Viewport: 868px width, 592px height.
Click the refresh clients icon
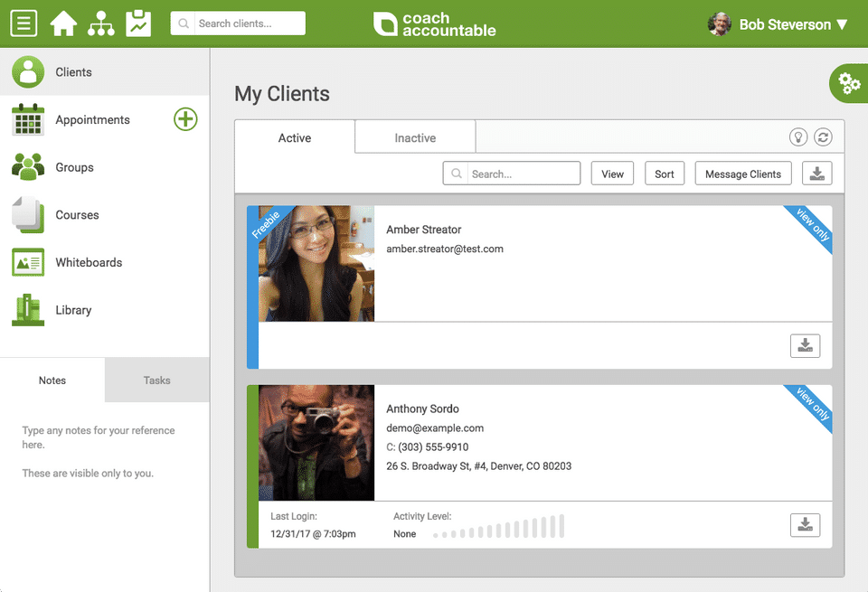tap(823, 136)
